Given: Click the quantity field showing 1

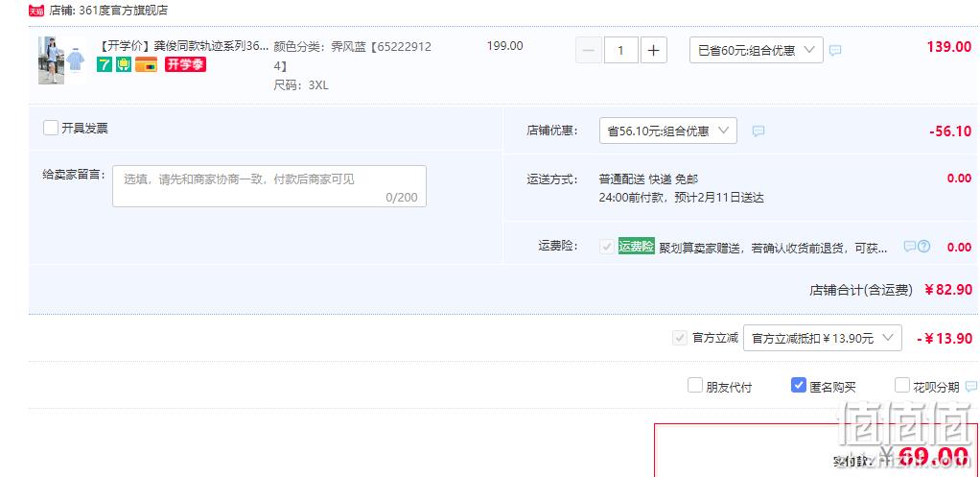Looking at the screenshot, I should 621,51.
